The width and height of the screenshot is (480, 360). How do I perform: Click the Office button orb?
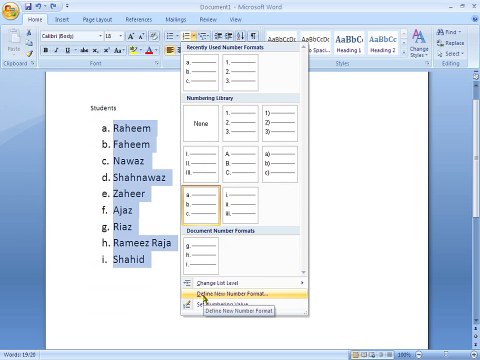[11, 11]
